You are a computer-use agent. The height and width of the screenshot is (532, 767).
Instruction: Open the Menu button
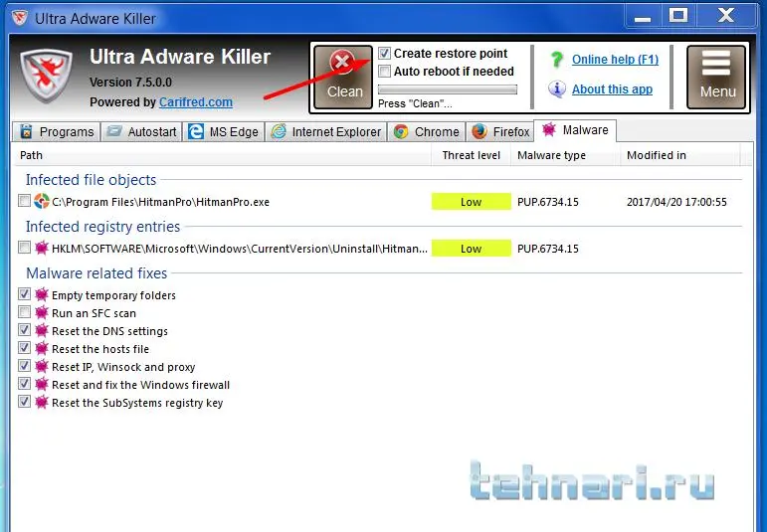(716, 77)
